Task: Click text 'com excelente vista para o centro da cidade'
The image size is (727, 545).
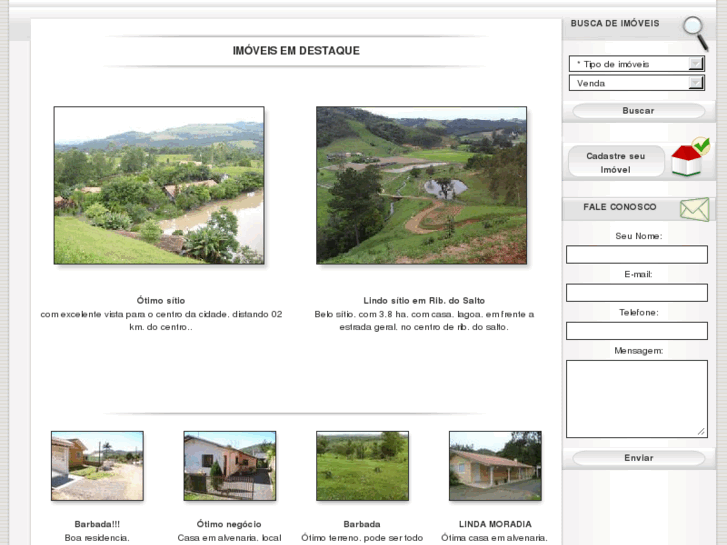Action: pos(134,314)
